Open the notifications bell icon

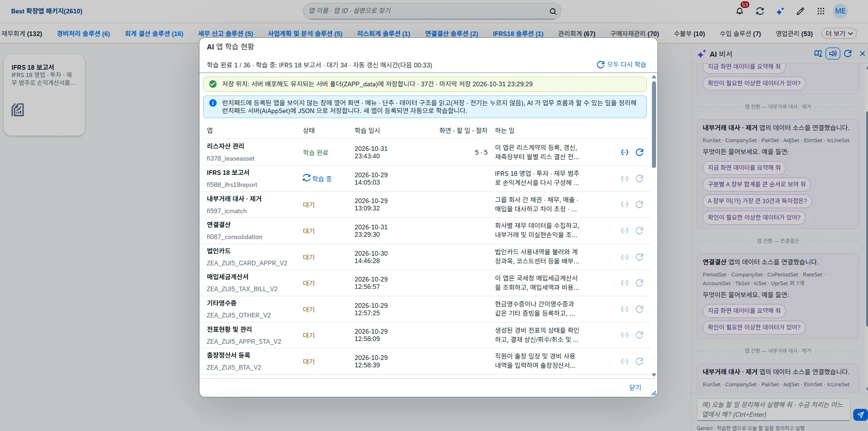tap(740, 11)
